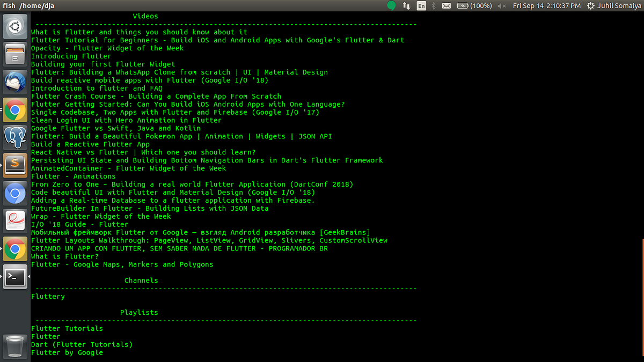The image size is (644, 362).
Task: Click 'Opacity - Flutter Widget of the Week'
Action: tap(107, 48)
